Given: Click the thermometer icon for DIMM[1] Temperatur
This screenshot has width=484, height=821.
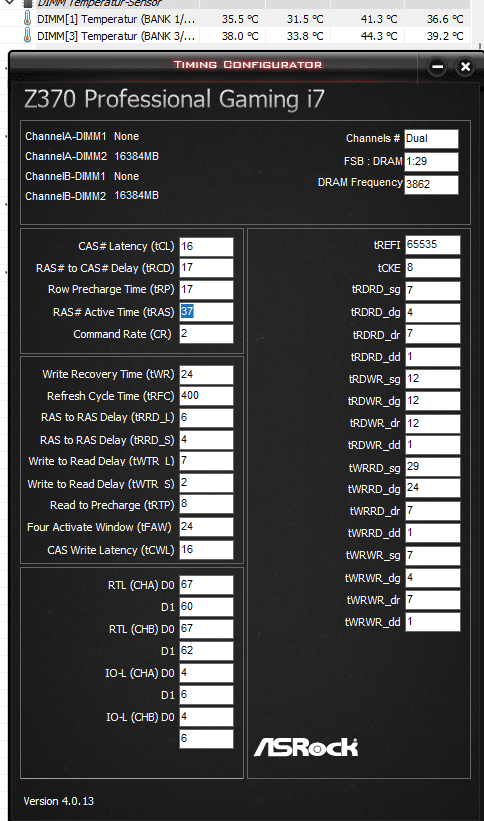Looking at the screenshot, I should pos(27,19).
